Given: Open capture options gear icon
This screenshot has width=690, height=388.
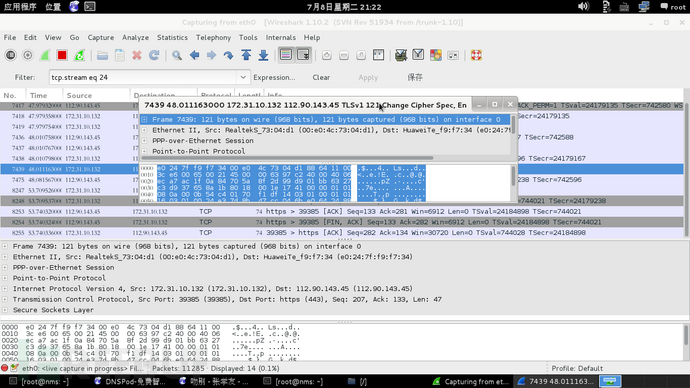Looking at the screenshot, I should [x=28, y=55].
